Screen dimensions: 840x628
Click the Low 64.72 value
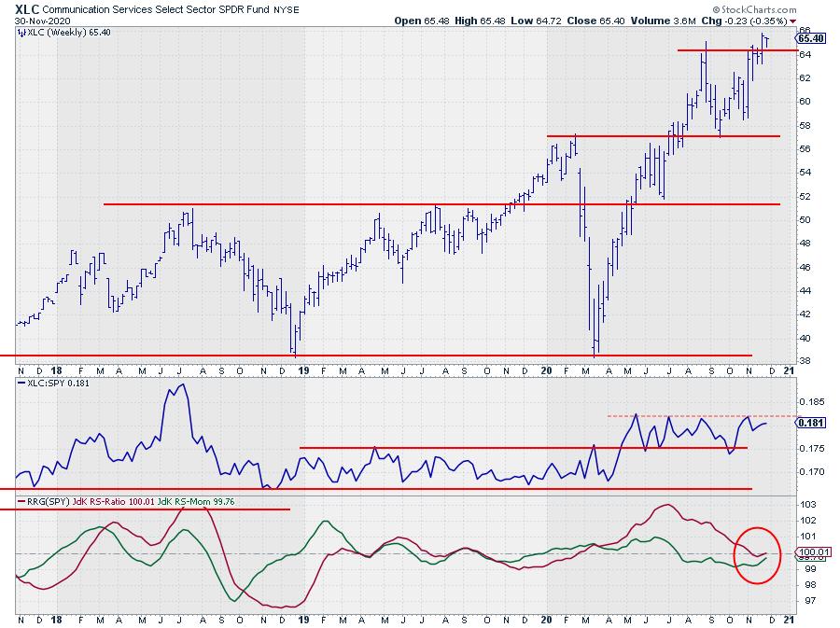[x=536, y=21]
